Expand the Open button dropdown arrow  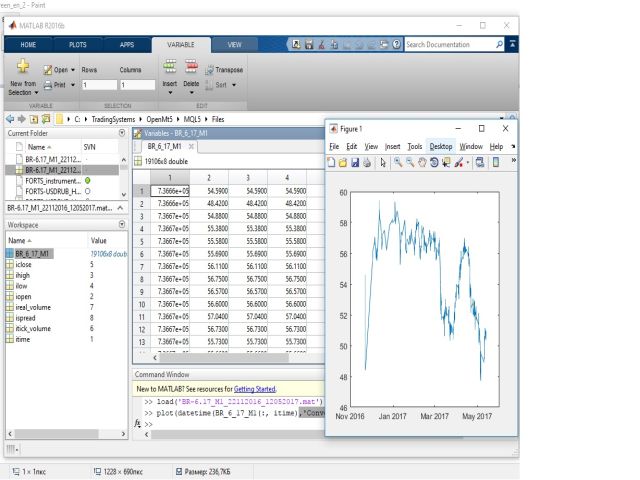[73, 70]
